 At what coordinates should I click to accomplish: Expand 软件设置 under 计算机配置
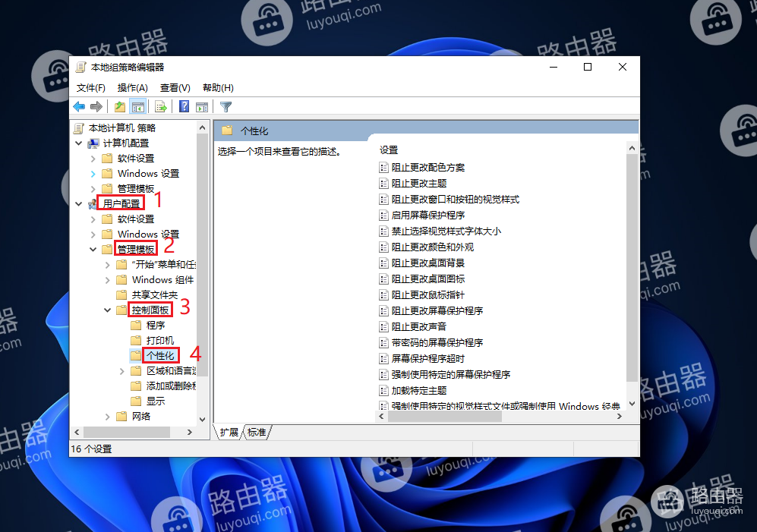point(93,159)
